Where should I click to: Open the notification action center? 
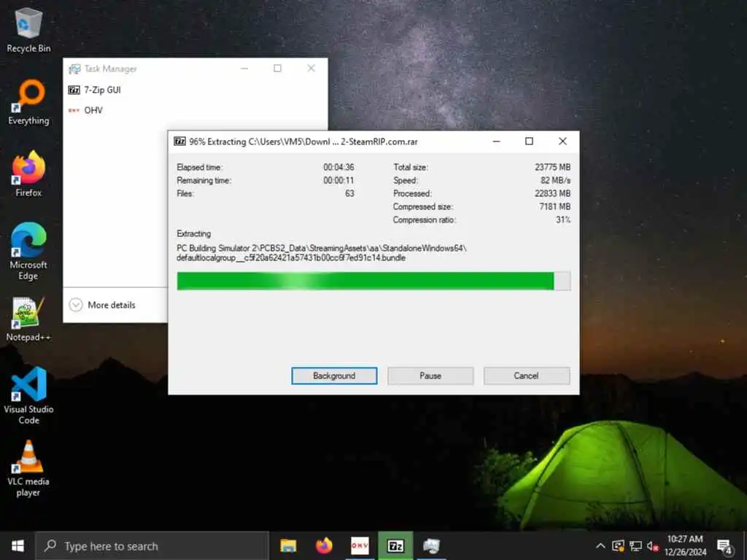point(724,546)
